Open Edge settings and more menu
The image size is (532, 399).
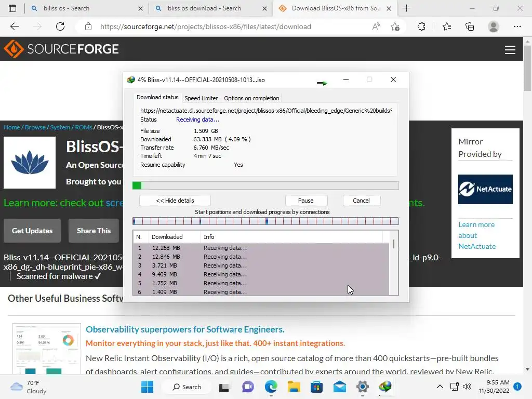pyautogui.click(x=517, y=26)
